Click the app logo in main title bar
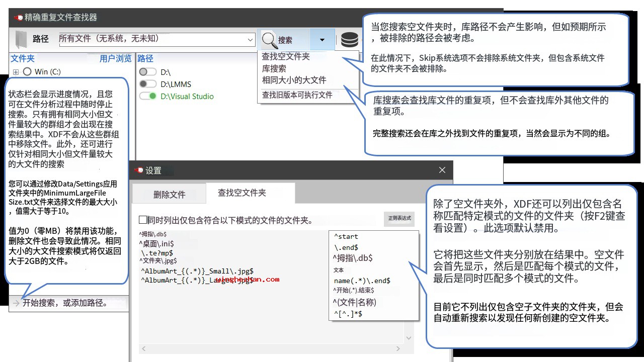 18,18
